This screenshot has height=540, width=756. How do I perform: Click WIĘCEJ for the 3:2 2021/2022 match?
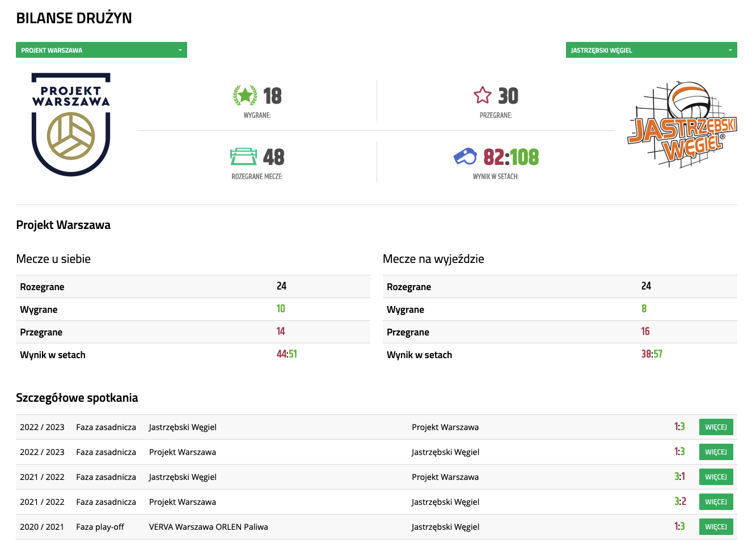click(716, 502)
